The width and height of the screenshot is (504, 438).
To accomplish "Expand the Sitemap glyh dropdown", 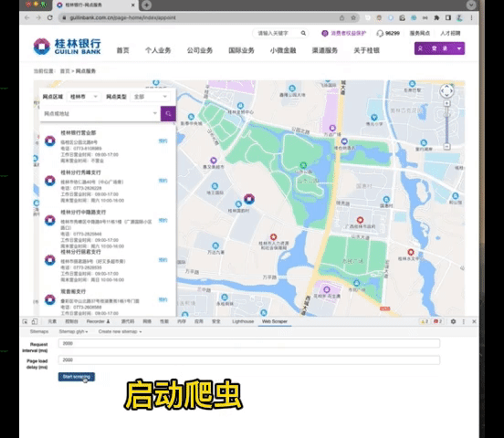I will [x=73, y=331].
